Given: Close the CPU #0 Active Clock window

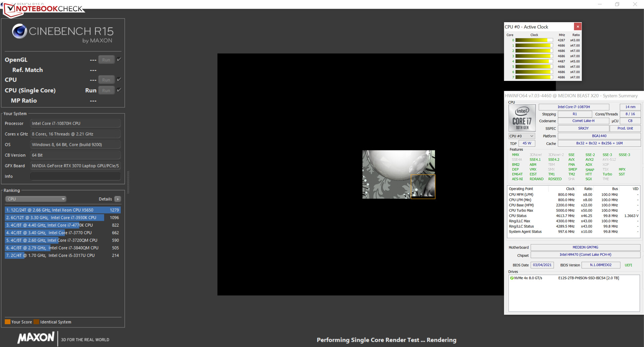Looking at the screenshot, I should pos(578,27).
